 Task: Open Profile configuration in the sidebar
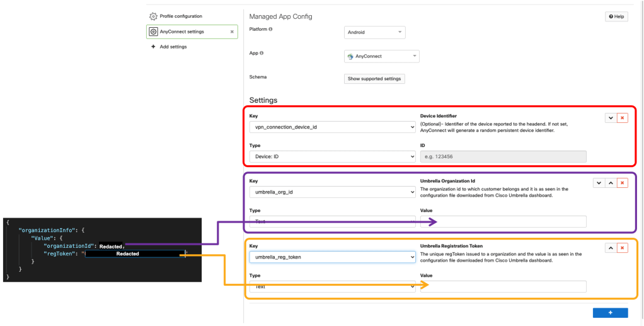tap(180, 16)
